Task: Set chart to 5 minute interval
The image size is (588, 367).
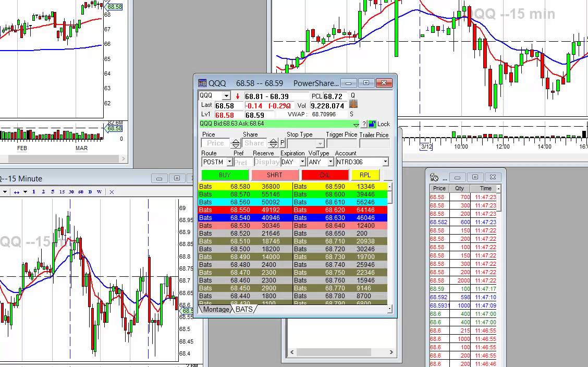Action: click(x=53, y=192)
